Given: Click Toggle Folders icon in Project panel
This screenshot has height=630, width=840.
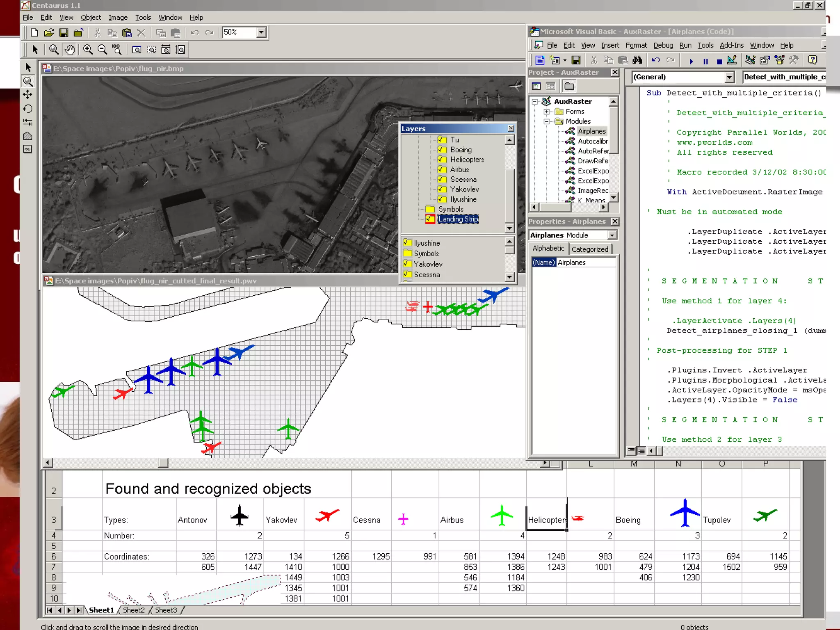Looking at the screenshot, I should [x=569, y=86].
